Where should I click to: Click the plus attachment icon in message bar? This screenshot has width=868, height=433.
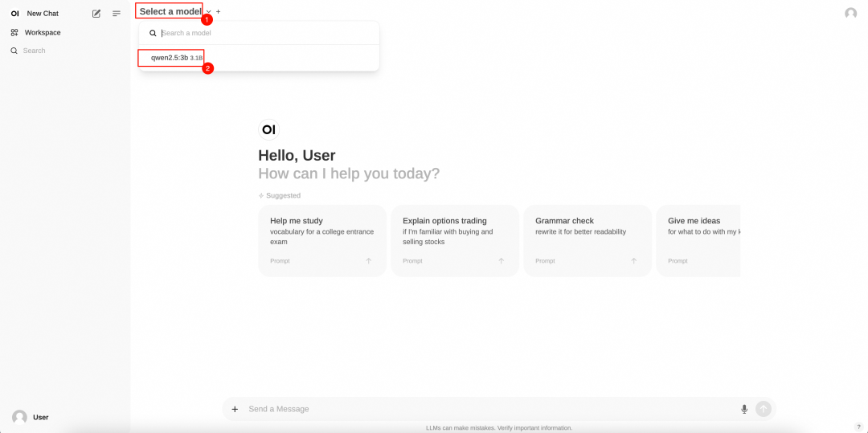pos(235,409)
